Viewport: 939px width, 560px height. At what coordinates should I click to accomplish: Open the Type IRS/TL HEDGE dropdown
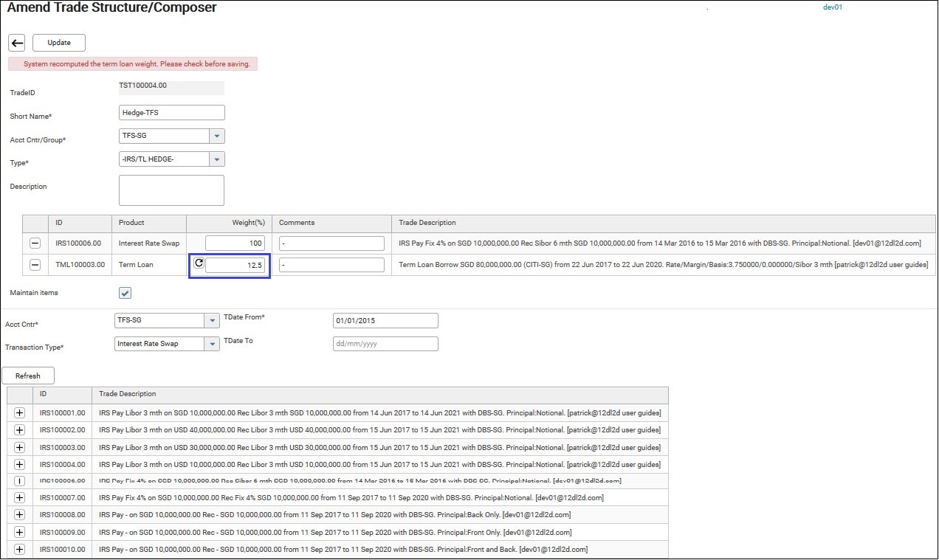coord(216,159)
